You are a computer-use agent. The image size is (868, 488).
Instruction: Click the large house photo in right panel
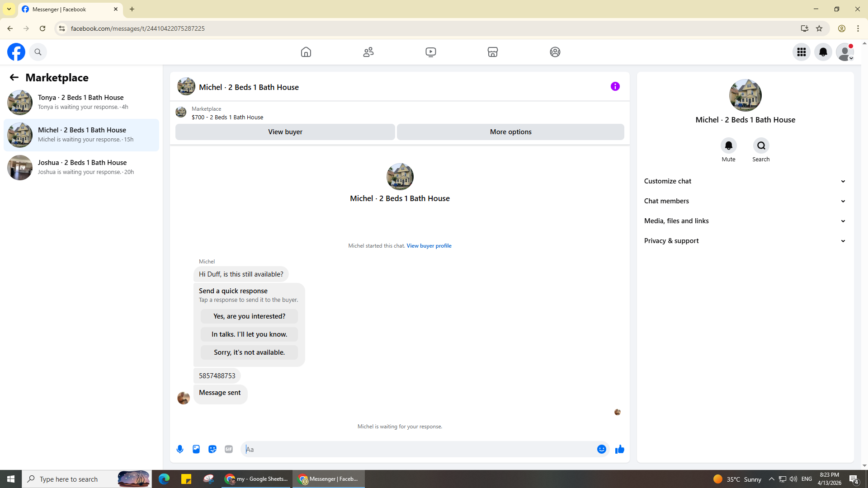click(x=745, y=95)
